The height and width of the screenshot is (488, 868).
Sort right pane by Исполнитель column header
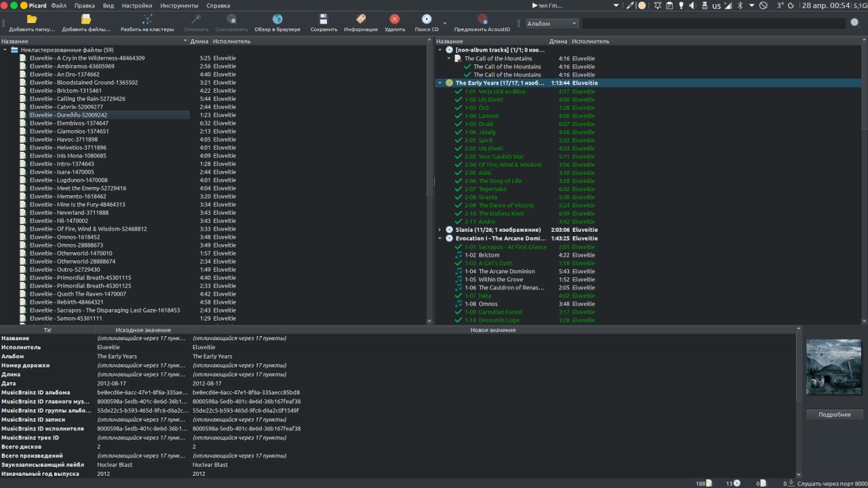[x=715, y=41]
